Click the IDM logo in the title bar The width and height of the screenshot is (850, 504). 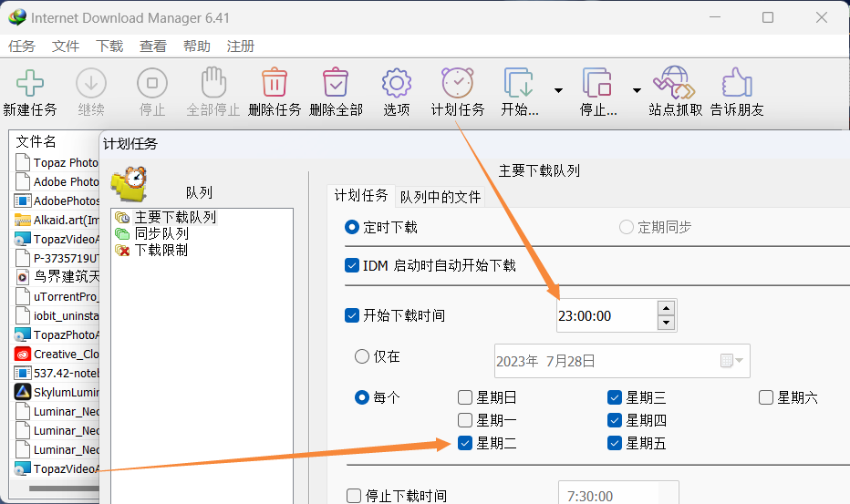pyautogui.click(x=17, y=17)
